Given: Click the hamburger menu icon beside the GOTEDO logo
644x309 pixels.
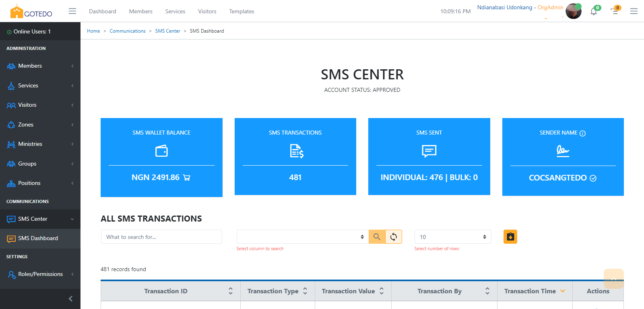Looking at the screenshot, I should coord(72,11).
